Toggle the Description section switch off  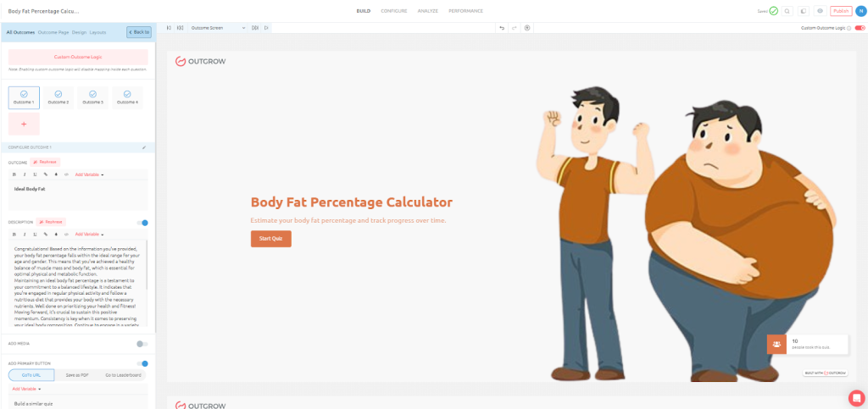coord(142,223)
